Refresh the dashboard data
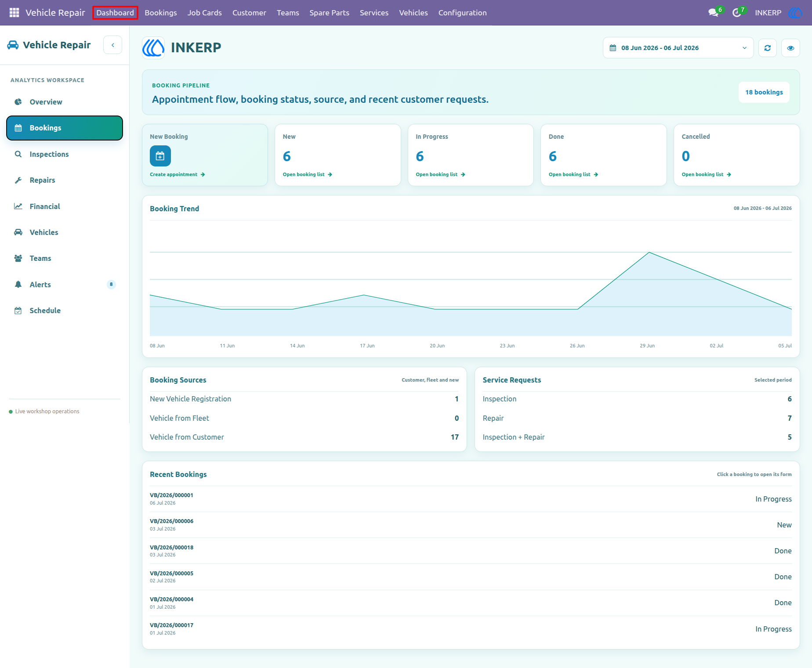Screen dimensions: 812x668 click(x=768, y=48)
